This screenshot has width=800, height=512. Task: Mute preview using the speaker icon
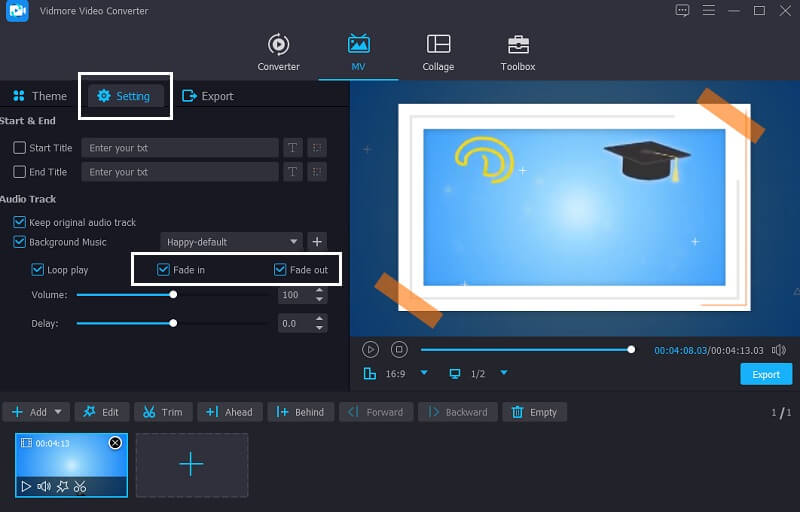(779, 350)
